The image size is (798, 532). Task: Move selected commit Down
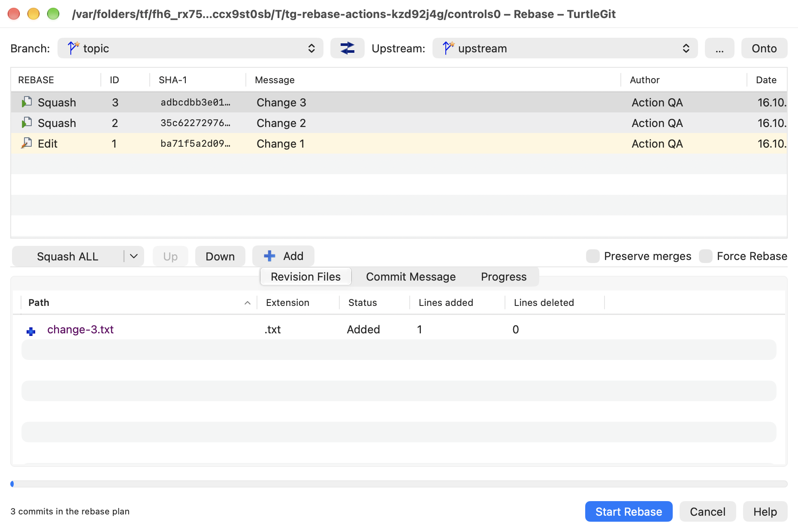pos(220,256)
